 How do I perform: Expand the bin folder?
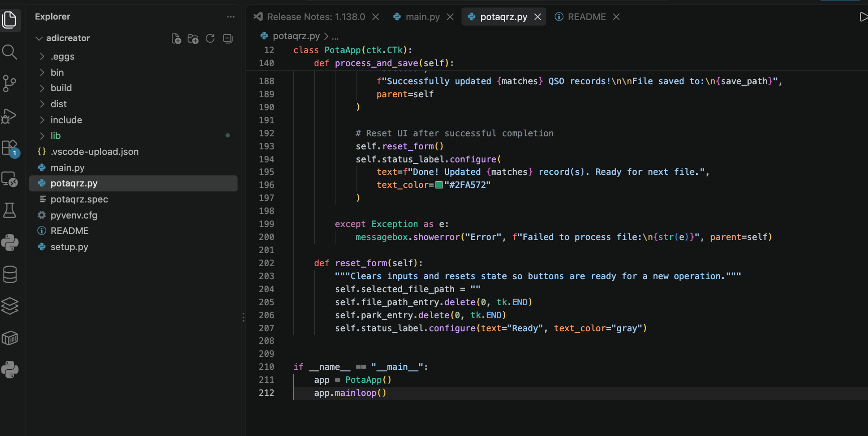point(43,73)
